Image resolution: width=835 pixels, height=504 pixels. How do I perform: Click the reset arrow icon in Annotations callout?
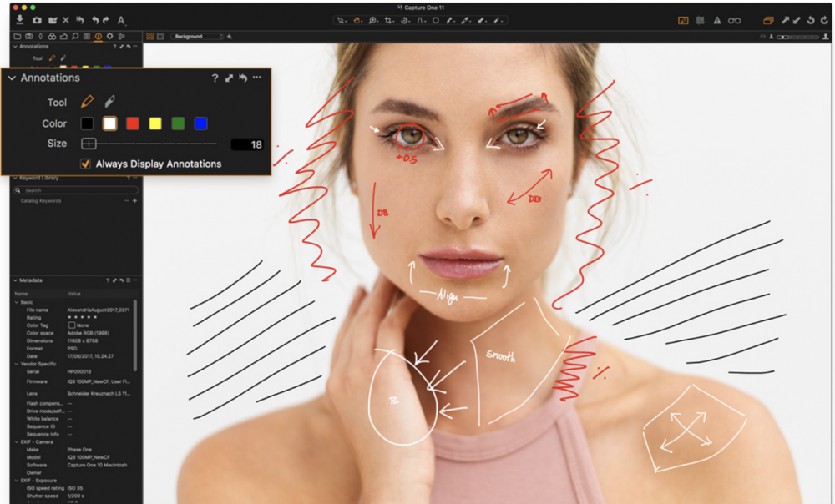coord(243,78)
